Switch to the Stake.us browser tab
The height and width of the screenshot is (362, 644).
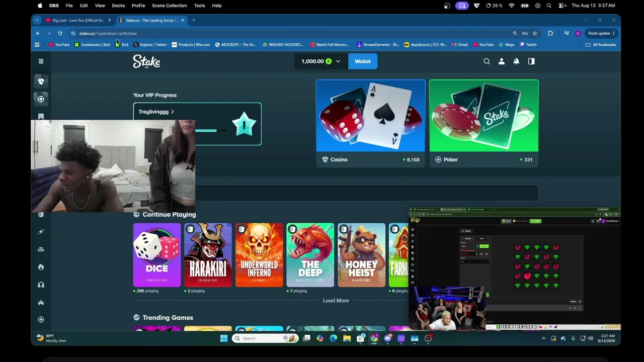pyautogui.click(x=151, y=20)
